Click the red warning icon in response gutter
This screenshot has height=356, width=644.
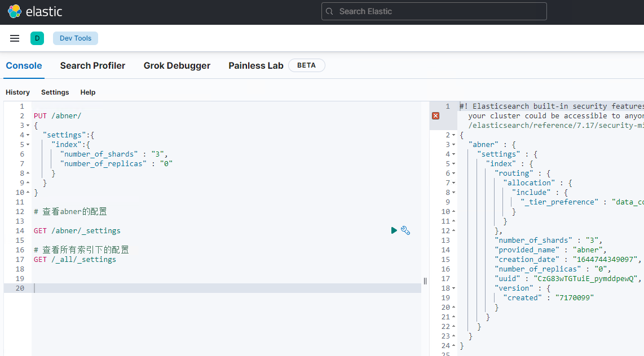point(436,116)
